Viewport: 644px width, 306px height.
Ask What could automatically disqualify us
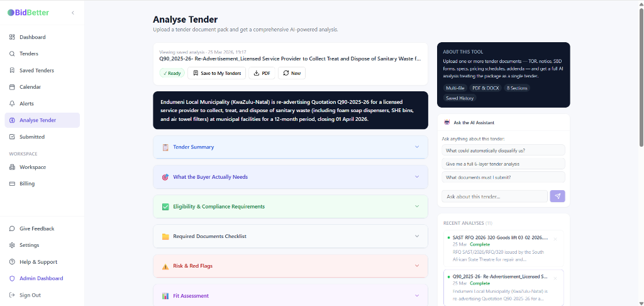click(503, 150)
